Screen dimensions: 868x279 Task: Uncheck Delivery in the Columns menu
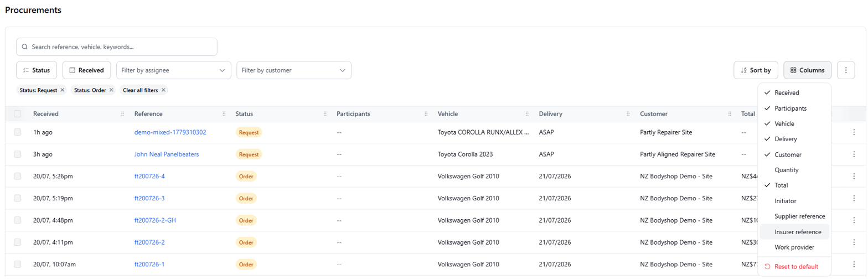[x=794, y=139]
